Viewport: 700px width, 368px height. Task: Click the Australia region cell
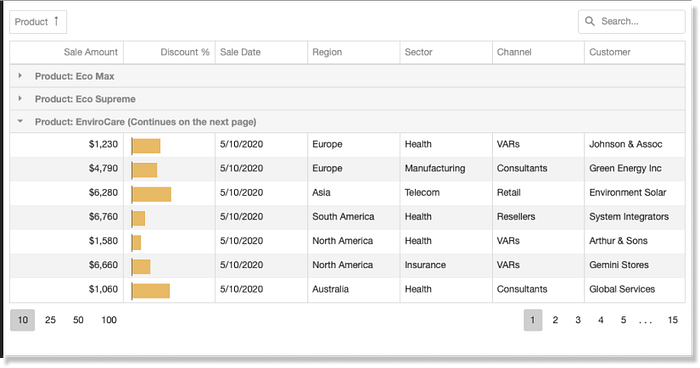(x=354, y=289)
